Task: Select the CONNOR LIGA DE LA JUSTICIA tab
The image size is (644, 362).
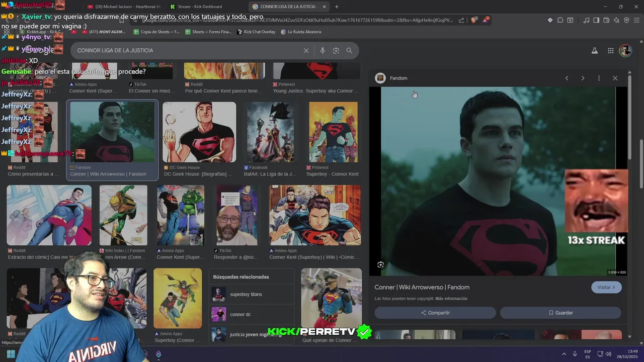Action: 288,7
